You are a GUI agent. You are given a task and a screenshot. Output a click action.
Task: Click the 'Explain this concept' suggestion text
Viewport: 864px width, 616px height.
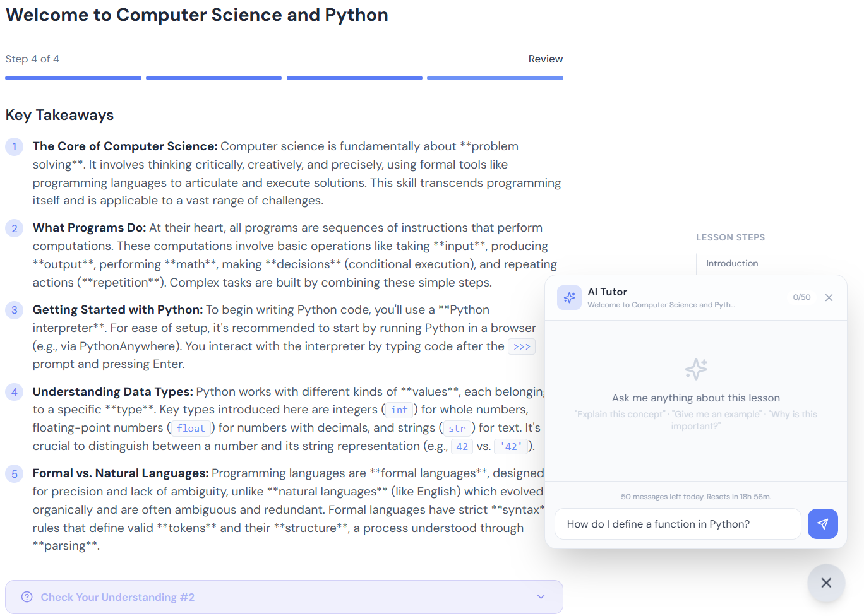620,415
